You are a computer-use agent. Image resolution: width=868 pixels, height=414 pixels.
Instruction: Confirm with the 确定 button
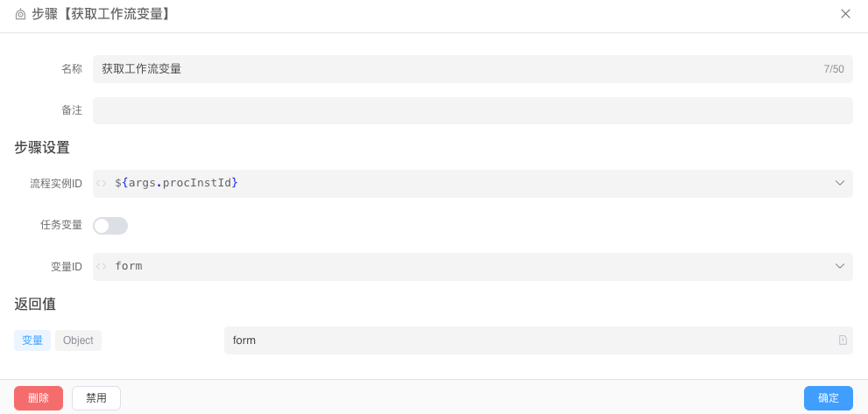[x=828, y=398]
